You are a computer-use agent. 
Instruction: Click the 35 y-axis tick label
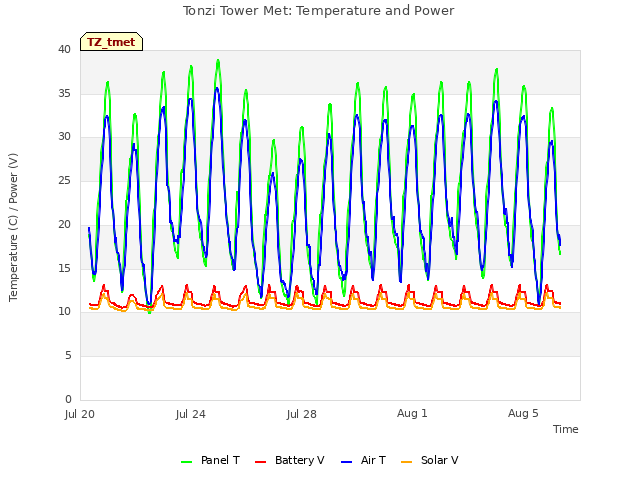(x=64, y=93)
